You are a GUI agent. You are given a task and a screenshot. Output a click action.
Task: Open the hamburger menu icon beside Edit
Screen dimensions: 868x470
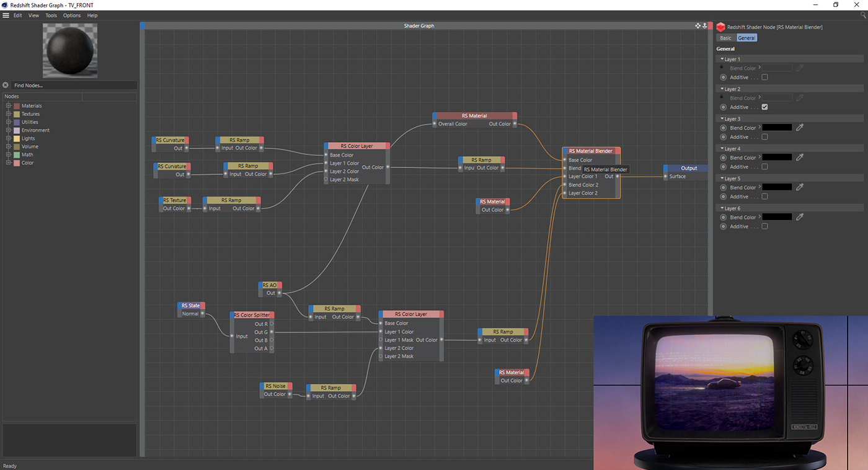tap(6, 16)
